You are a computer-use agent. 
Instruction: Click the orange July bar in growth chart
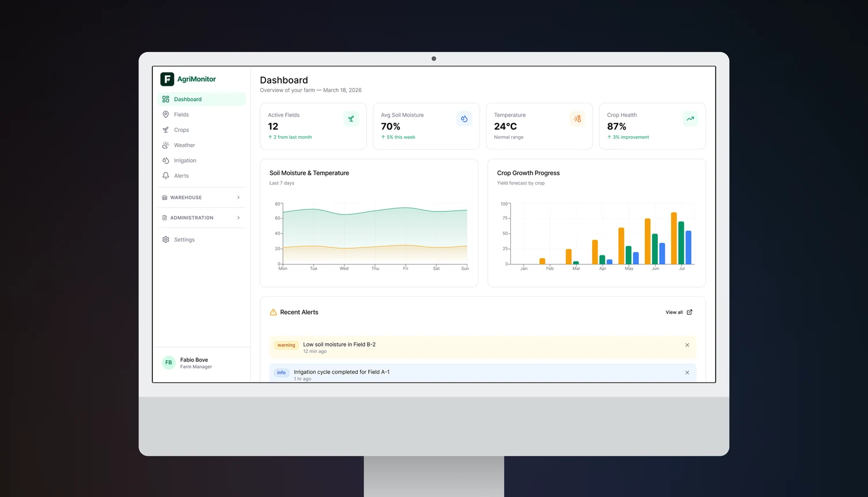click(x=674, y=238)
